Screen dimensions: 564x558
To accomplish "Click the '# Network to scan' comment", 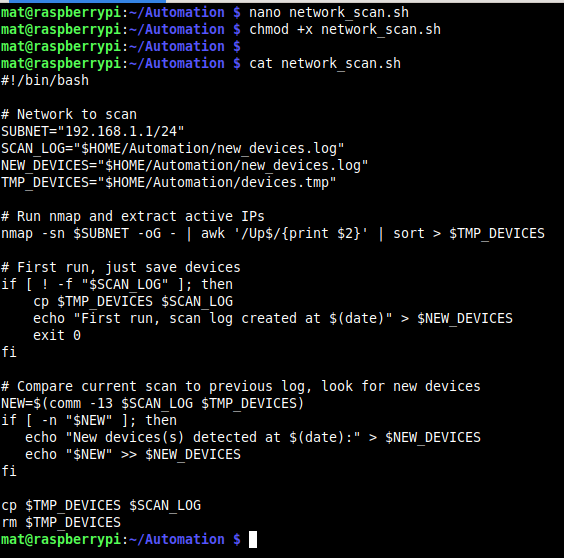I will click(69, 114).
